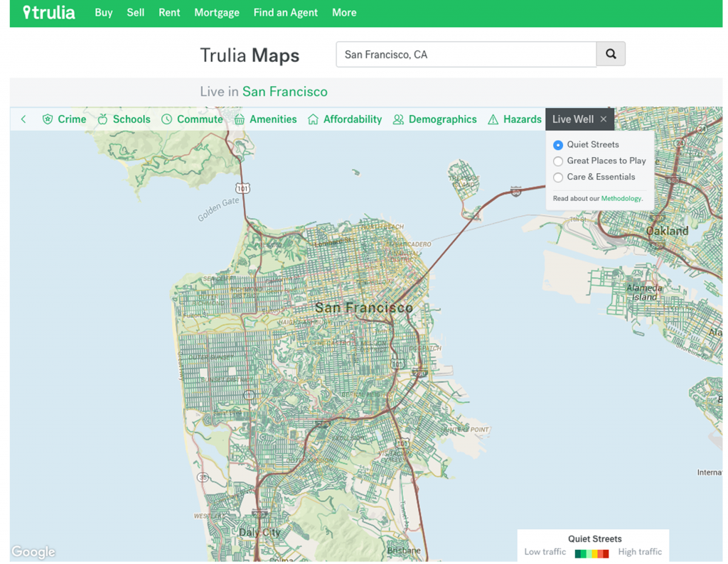Click the Schools apple icon
This screenshot has width=728, height=564.
click(x=102, y=119)
